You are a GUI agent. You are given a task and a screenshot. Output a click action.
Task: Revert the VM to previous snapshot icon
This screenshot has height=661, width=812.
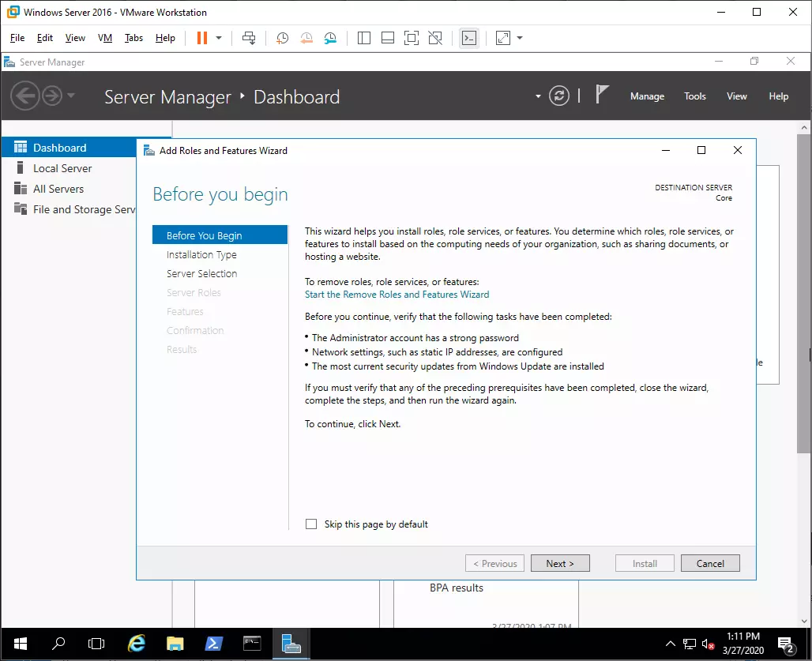tap(306, 38)
